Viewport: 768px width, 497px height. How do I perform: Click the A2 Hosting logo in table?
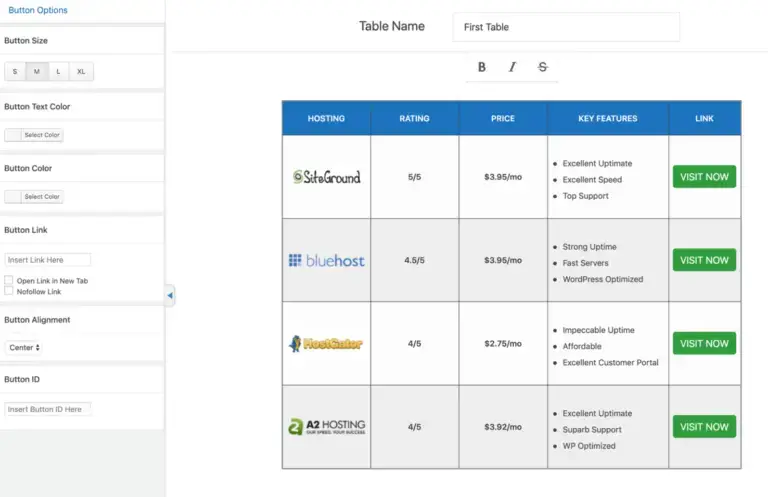click(x=327, y=427)
